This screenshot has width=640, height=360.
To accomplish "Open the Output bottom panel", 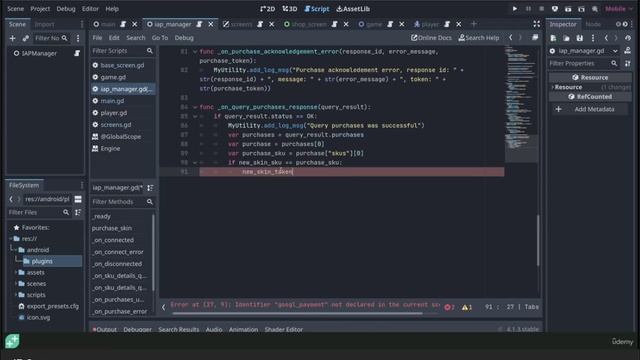I will pos(104,329).
